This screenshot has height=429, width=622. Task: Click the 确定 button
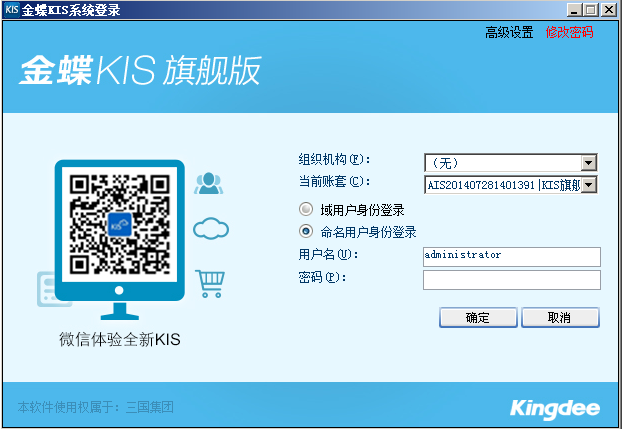click(x=478, y=317)
